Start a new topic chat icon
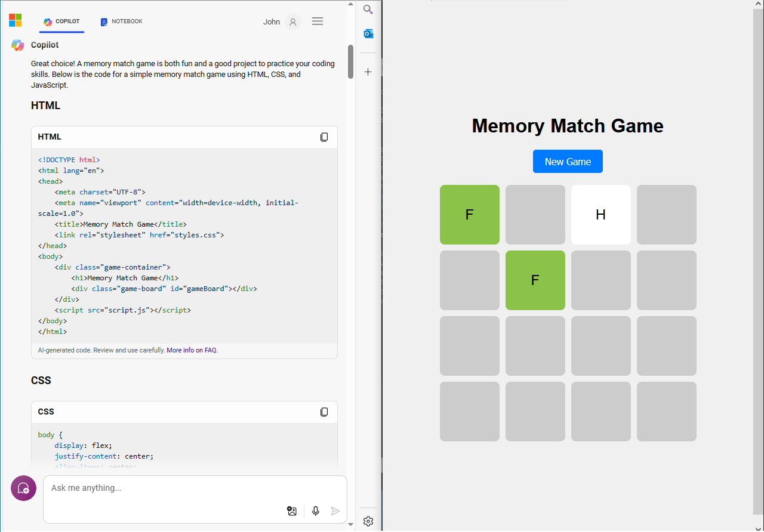This screenshot has height=532, width=764. [23, 488]
